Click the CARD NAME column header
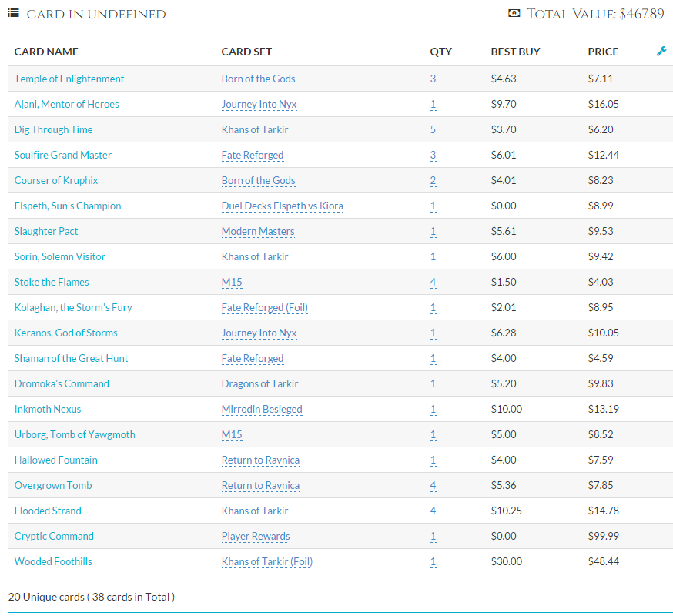Viewport: 673px width, 616px height. (x=46, y=52)
